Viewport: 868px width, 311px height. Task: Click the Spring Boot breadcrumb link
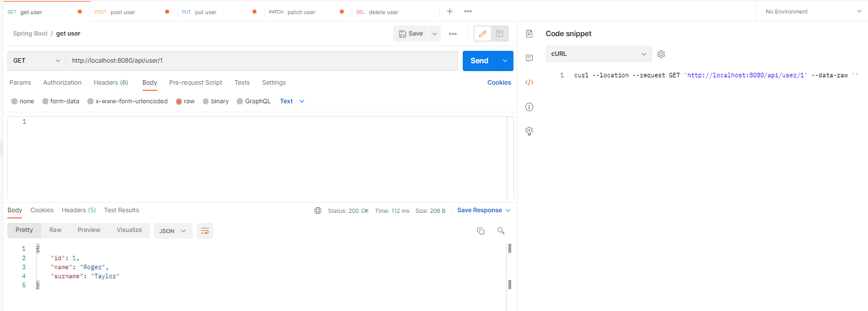30,34
